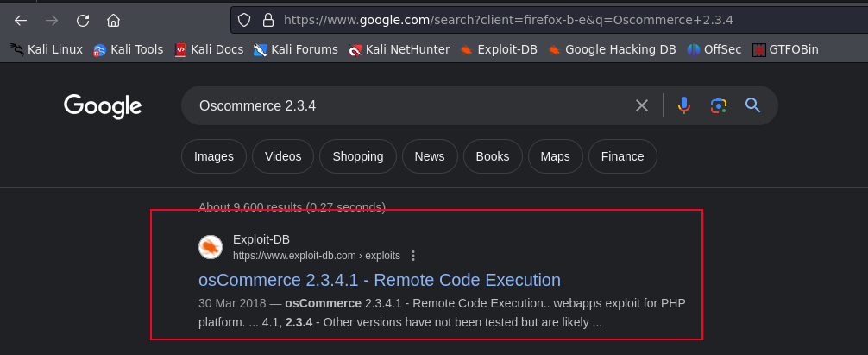Screen dimensions: 868x355
Task: Open the result's three-dot options menu
Action: point(413,256)
